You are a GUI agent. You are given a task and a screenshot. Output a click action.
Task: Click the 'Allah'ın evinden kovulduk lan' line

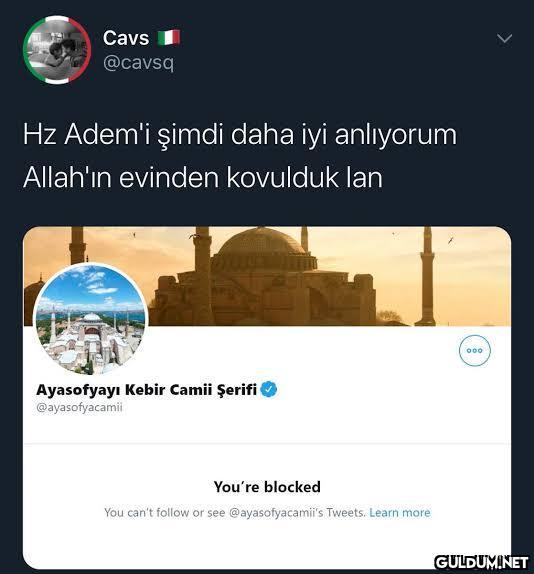tap(203, 178)
